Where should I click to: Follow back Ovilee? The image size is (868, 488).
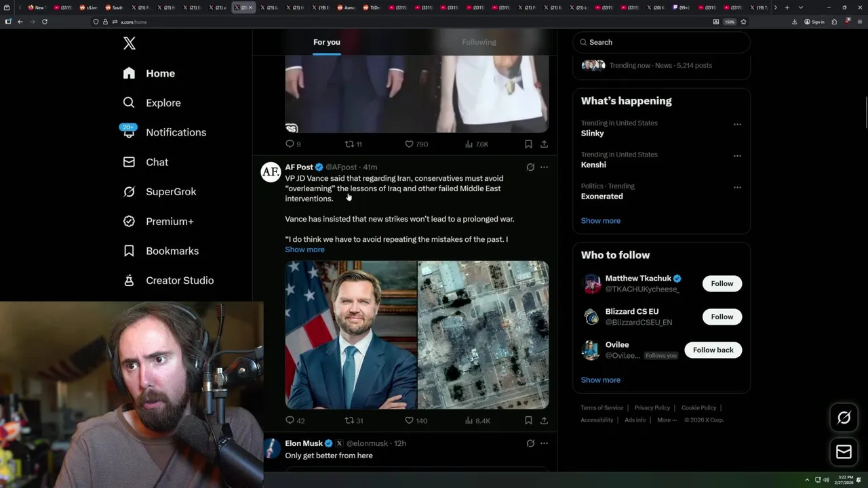click(x=713, y=350)
